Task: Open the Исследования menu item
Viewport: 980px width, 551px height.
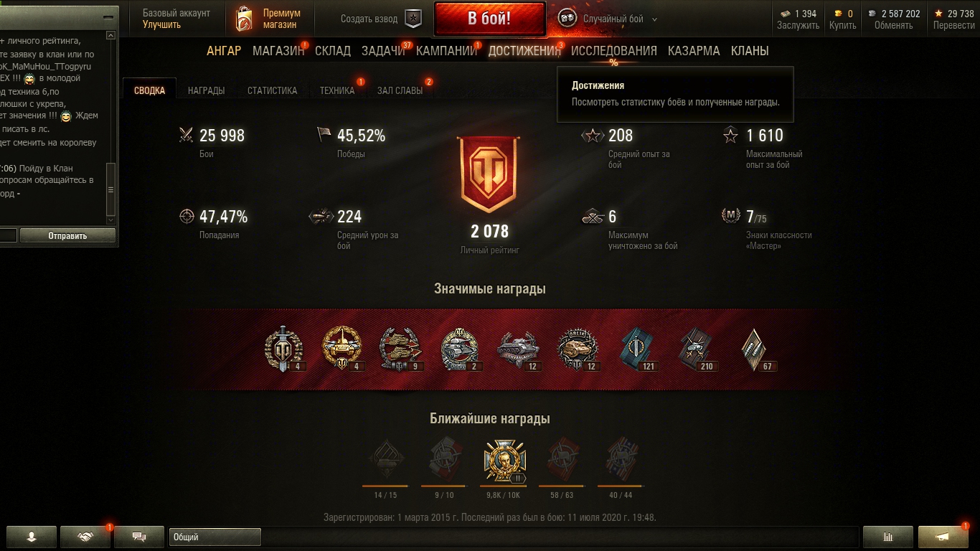Action: (614, 51)
